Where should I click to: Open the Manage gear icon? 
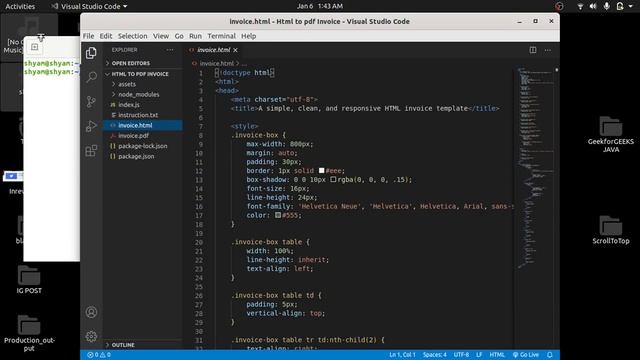pyautogui.click(x=91, y=336)
